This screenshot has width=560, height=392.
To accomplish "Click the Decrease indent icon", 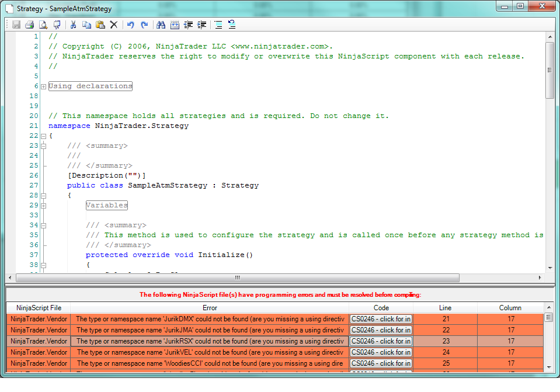I will (x=188, y=25).
